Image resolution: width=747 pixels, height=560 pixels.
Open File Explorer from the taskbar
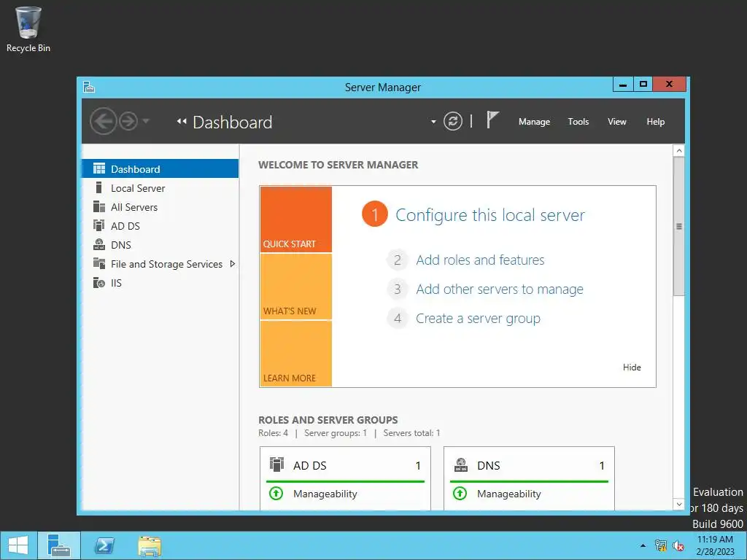point(150,546)
